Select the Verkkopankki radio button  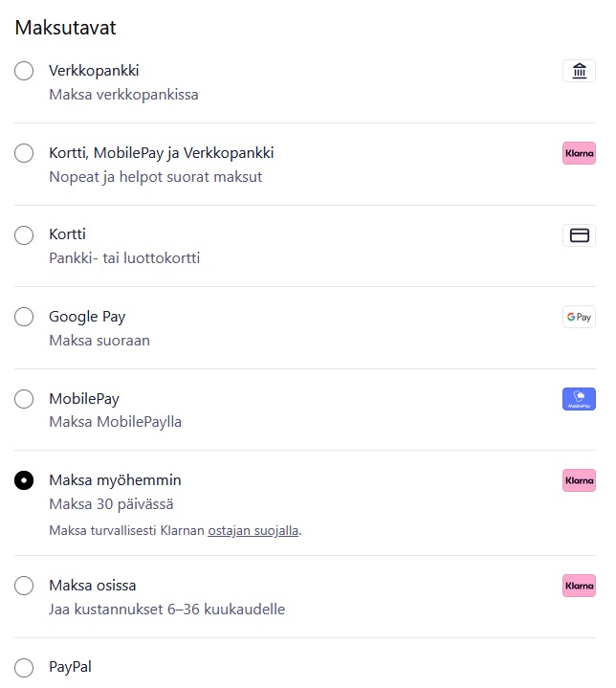coord(24,71)
